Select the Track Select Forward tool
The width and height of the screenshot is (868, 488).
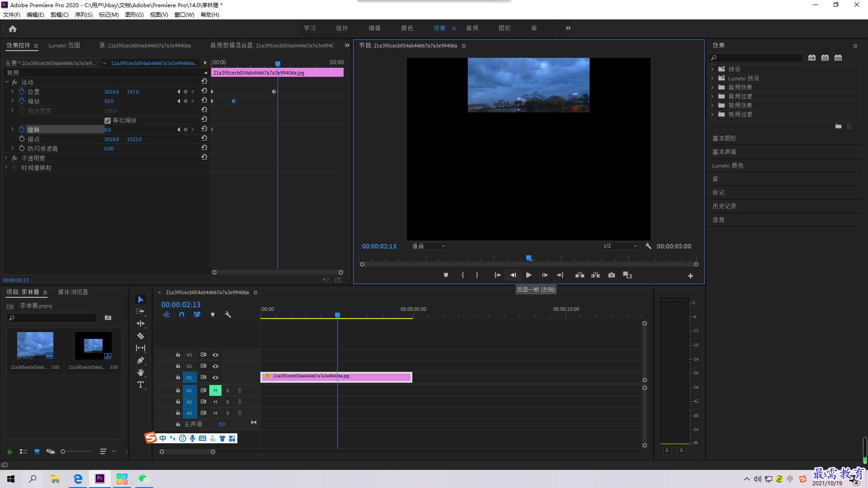point(141,311)
